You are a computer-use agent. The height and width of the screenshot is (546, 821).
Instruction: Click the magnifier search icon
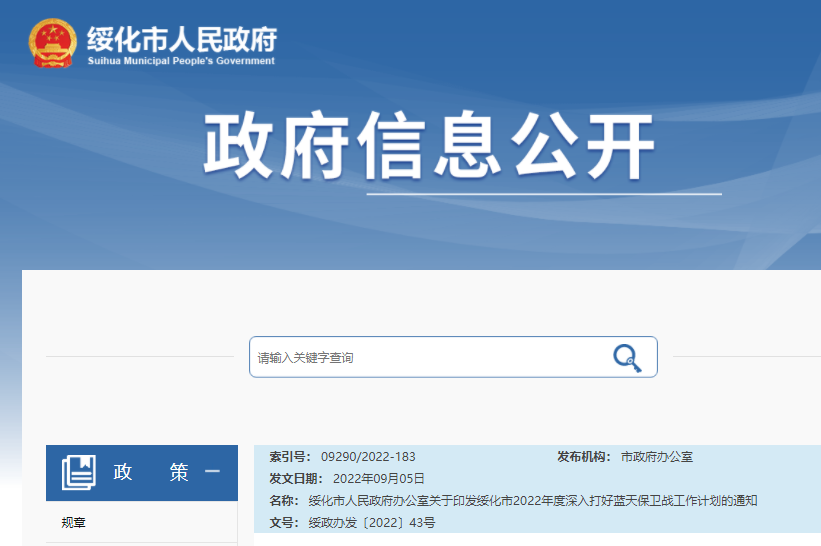click(627, 358)
